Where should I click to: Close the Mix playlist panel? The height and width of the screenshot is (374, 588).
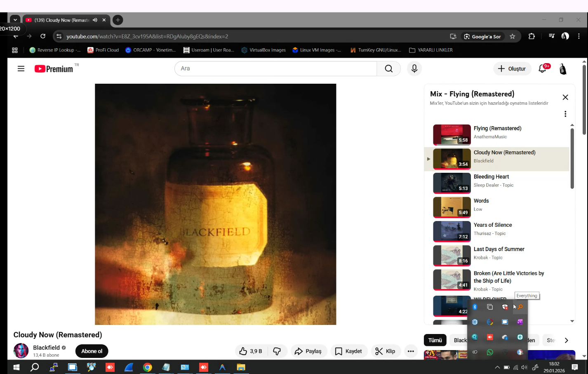pos(565,97)
